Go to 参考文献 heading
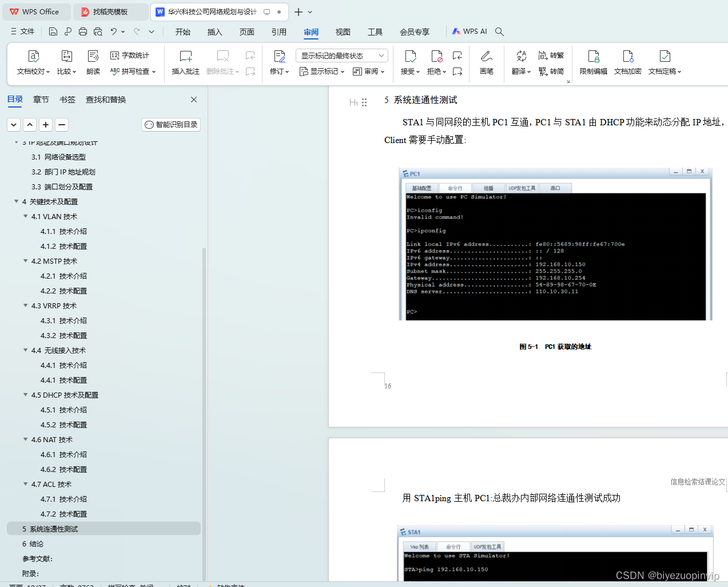The width and height of the screenshot is (728, 587). tap(37, 558)
